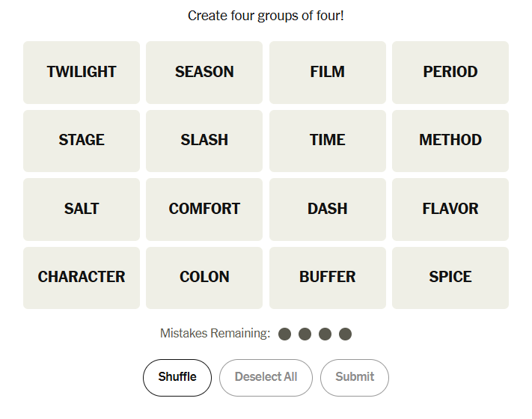The height and width of the screenshot is (419, 532).
Task: Click the first mistakes remaining dot
Action: (x=284, y=334)
